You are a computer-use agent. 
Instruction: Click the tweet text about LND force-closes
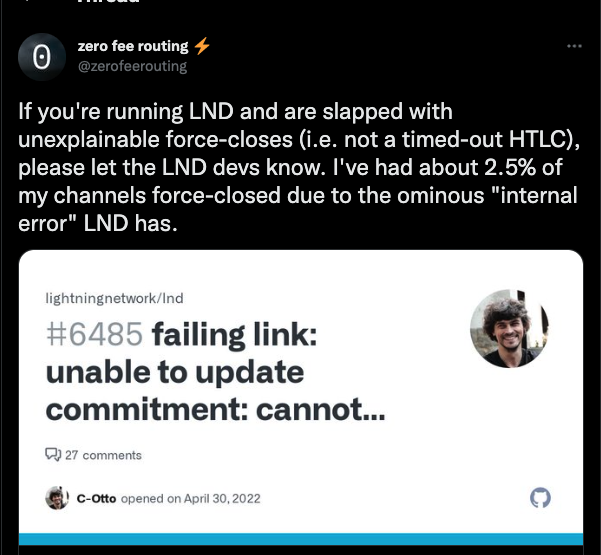pos(299,167)
